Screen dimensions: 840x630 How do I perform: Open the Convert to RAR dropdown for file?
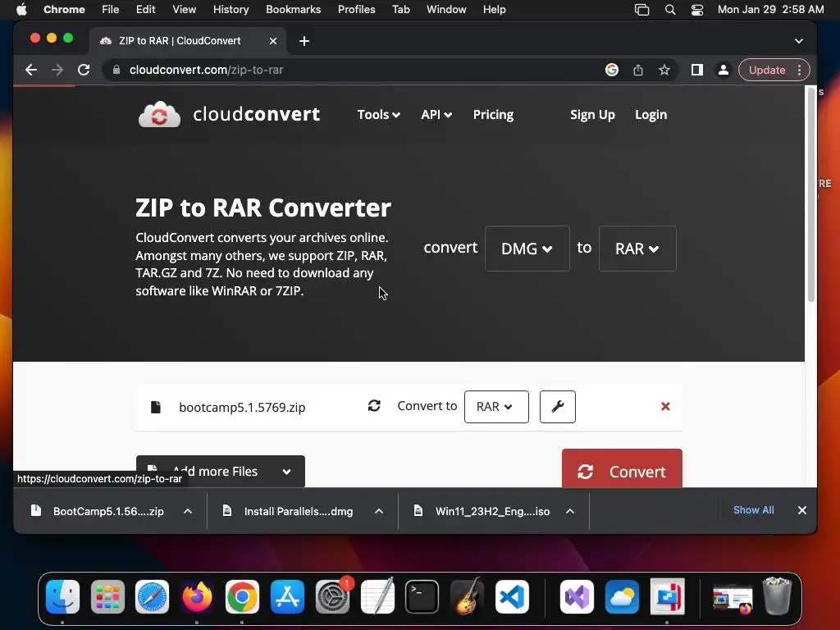tap(496, 407)
